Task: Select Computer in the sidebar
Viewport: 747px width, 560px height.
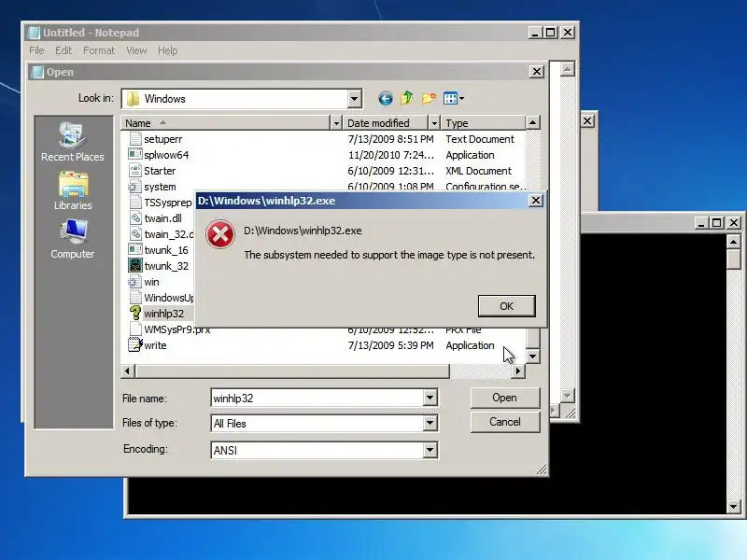Action: tap(73, 239)
